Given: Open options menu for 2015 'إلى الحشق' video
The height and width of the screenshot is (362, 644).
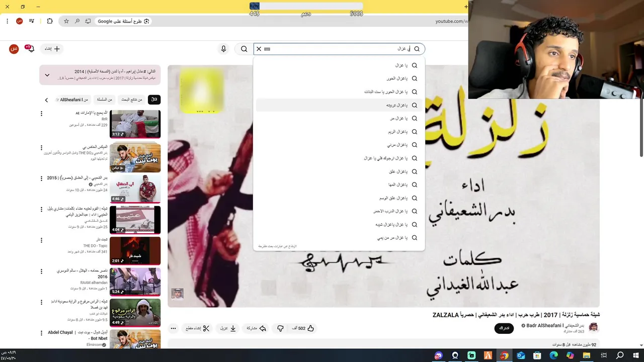Looking at the screenshot, I should tap(41, 178).
